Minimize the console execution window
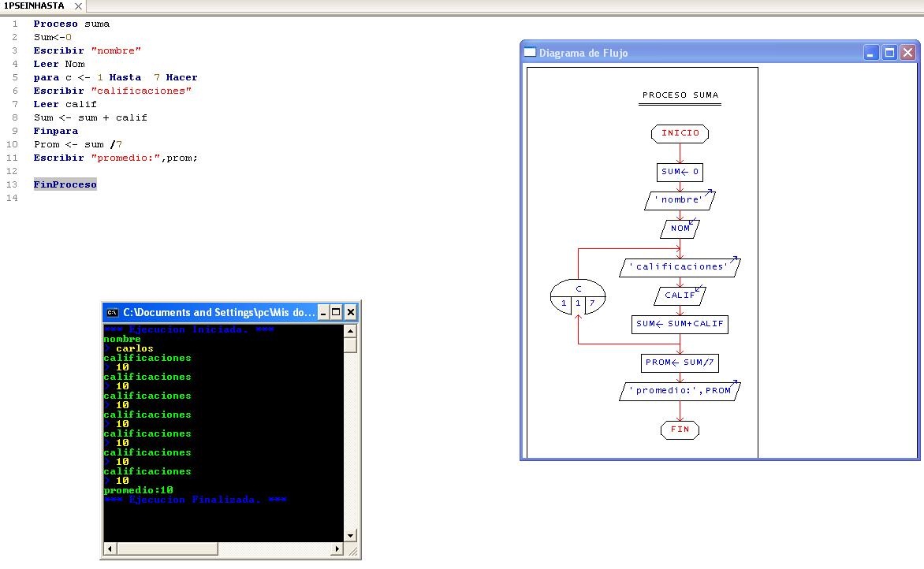 tap(323, 312)
